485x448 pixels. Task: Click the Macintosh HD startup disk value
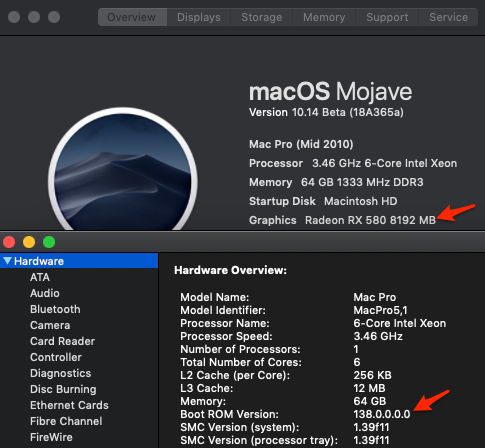(x=361, y=201)
